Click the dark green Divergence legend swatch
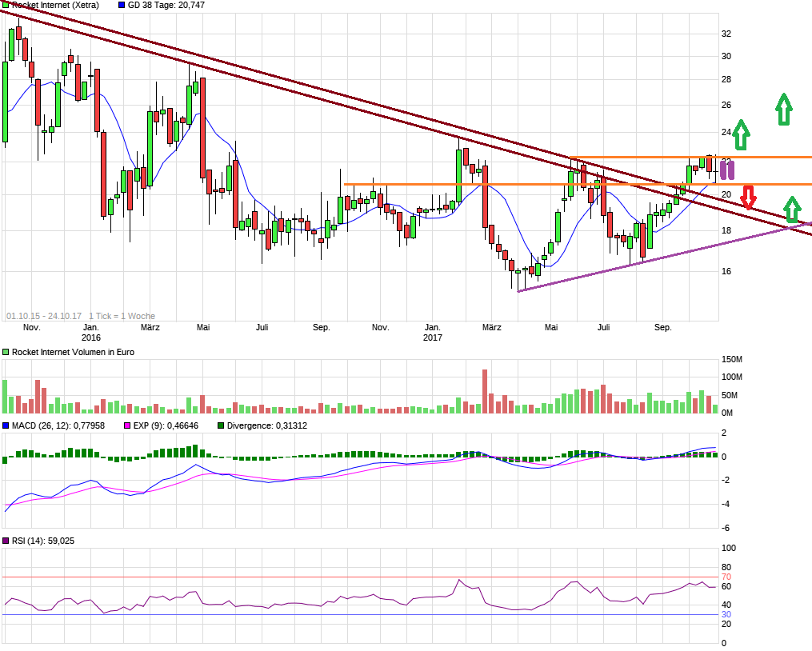This screenshot has height=651, width=812. click(221, 425)
